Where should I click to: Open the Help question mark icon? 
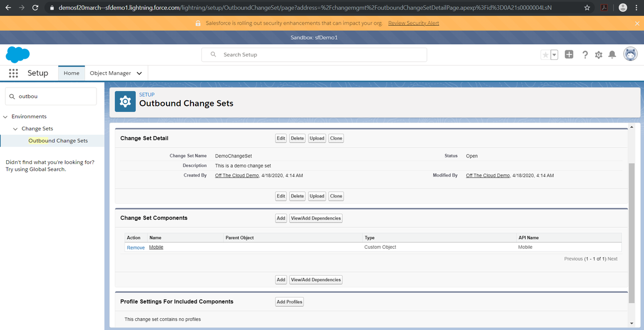(585, 55)
